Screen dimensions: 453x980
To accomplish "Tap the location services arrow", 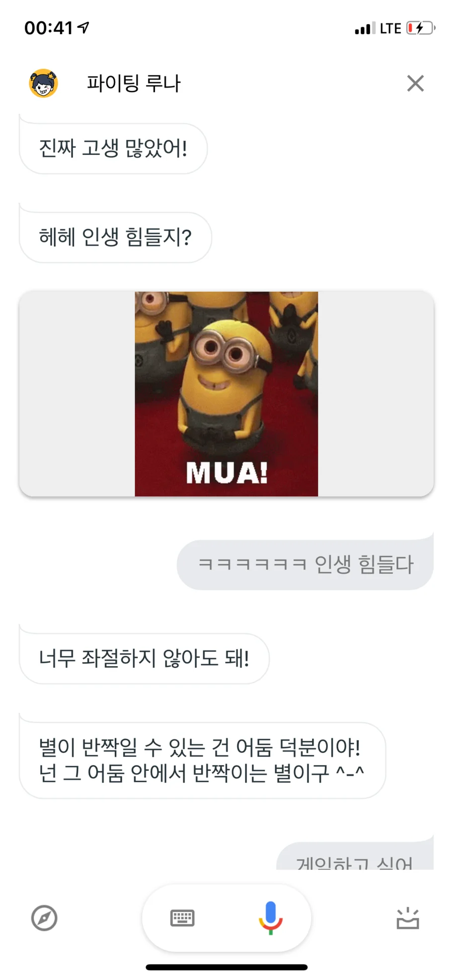I will click(x=84, y=27).
